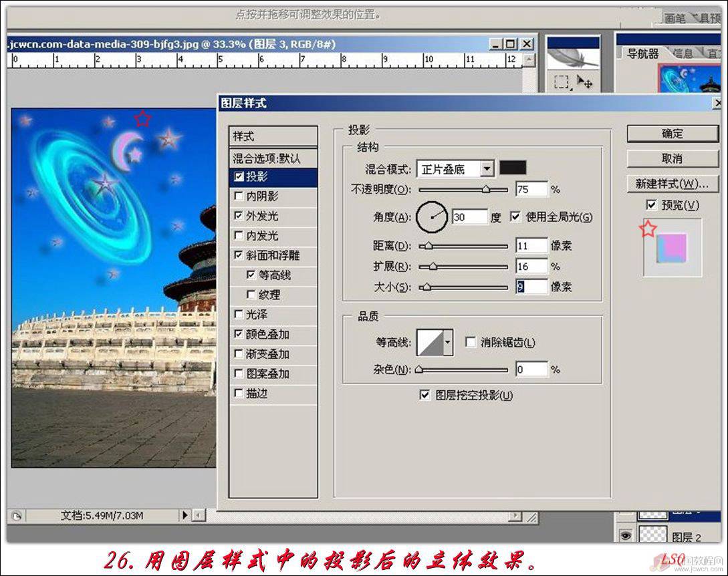The image size is (728, 576).
Task: Open the 等高线 contour picker arrow
Action: tap(448, 343)
